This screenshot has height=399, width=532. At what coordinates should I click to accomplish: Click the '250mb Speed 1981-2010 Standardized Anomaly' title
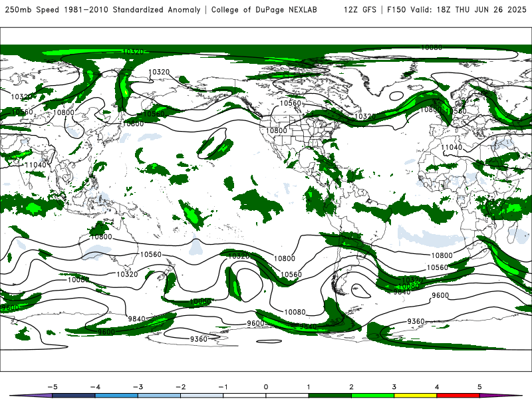click(103, 9)
